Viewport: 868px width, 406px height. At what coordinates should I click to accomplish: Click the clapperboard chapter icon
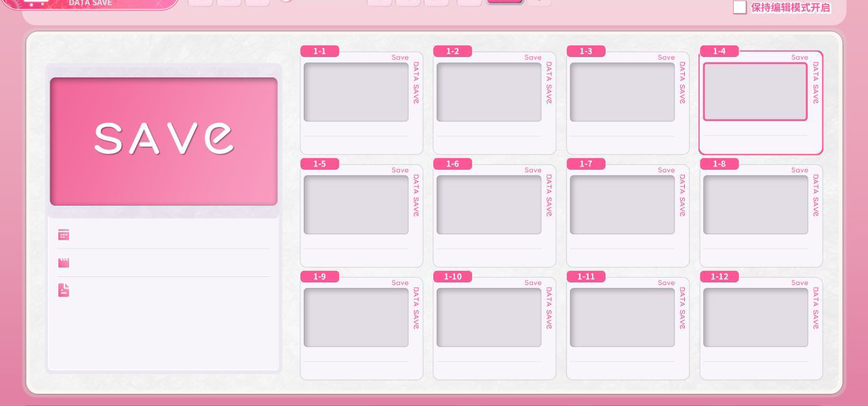tap(64, 263)
